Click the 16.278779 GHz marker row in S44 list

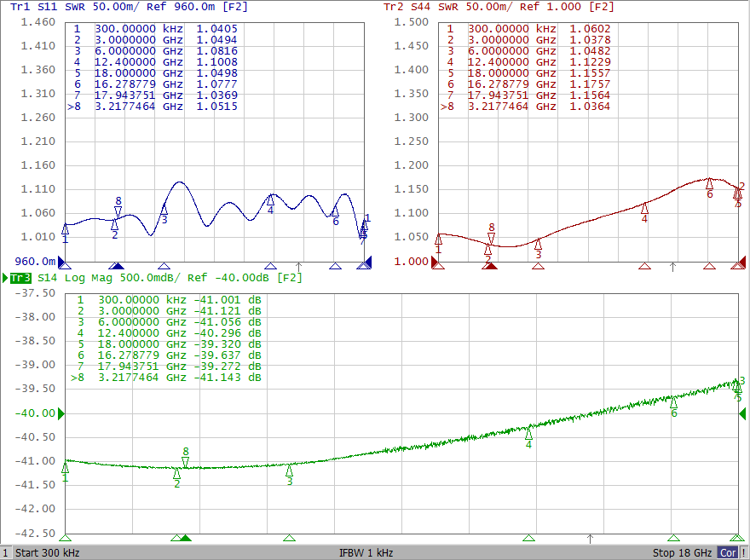pyautogui.click(x=527, y=85)
